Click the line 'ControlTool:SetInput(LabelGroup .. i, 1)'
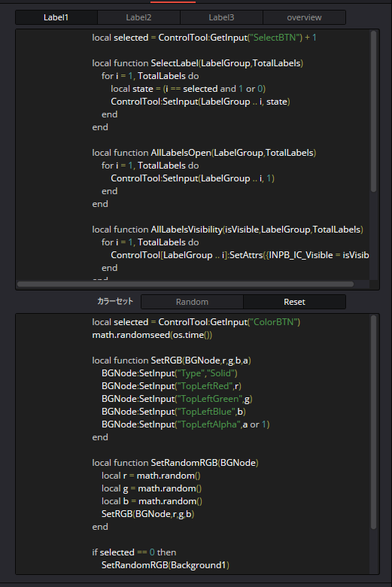392x587 pixels. click(193, 178)
